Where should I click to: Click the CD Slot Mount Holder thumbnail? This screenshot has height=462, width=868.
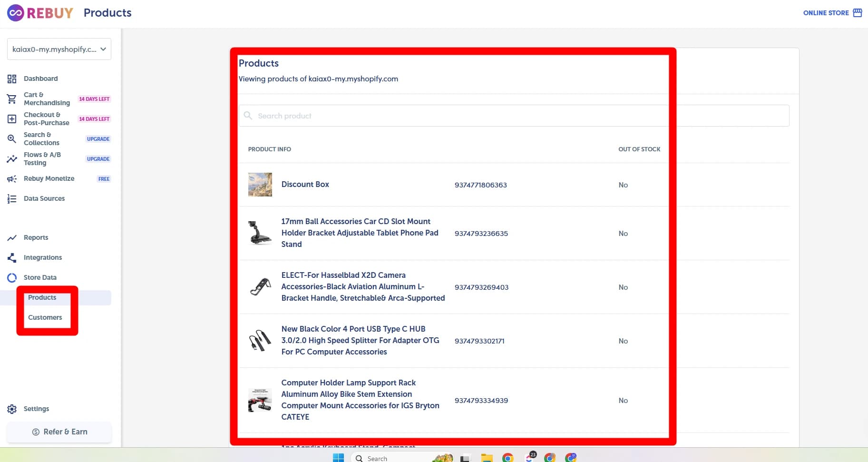260,233
